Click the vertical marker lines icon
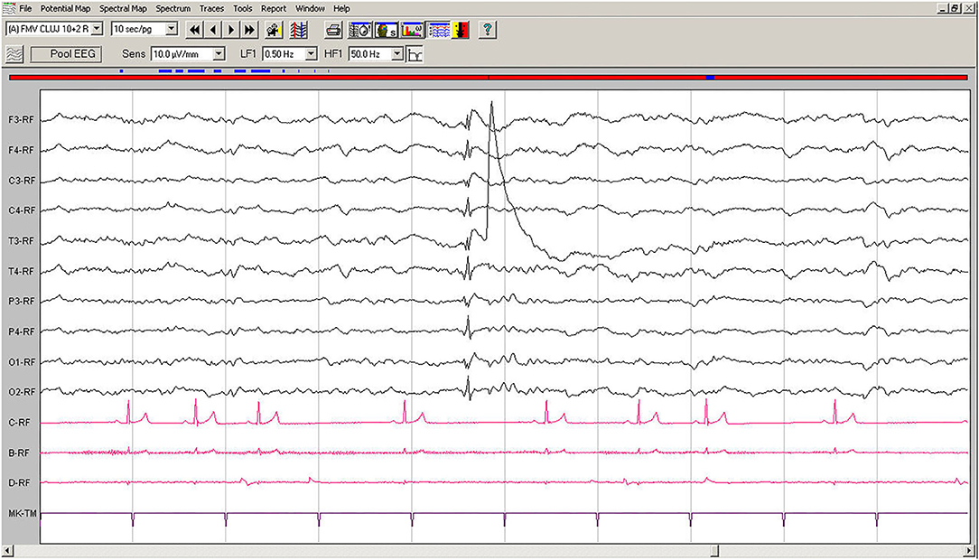Viewport: 979px width, 560px height. click(298, 29)
